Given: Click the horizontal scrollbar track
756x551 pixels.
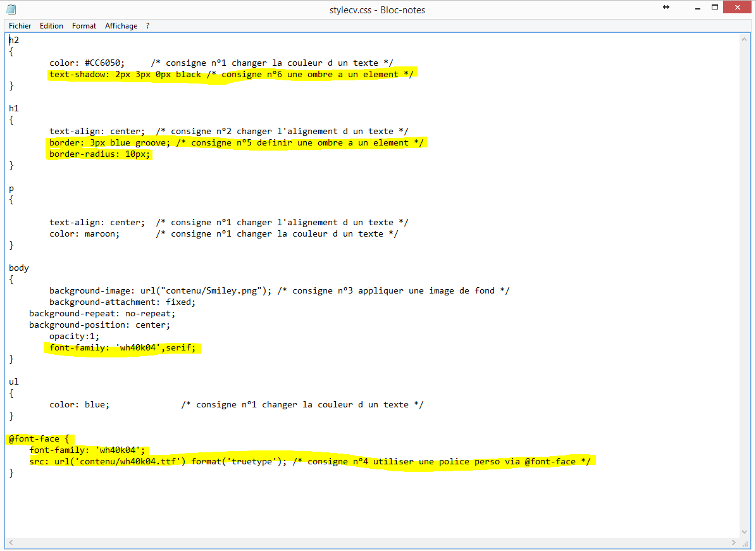Looking at the screenshot, I should pos(373,543).
